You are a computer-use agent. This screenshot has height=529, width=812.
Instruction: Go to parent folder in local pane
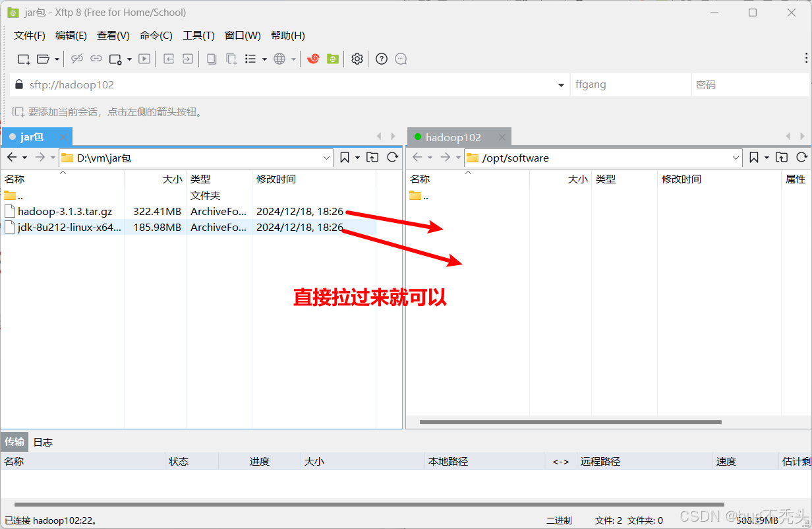(x=372, y=158)
